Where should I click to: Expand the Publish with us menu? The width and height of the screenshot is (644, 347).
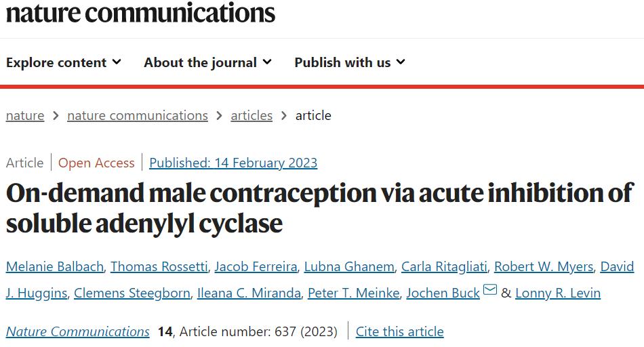pyautogui.click(x=350, y=62)
